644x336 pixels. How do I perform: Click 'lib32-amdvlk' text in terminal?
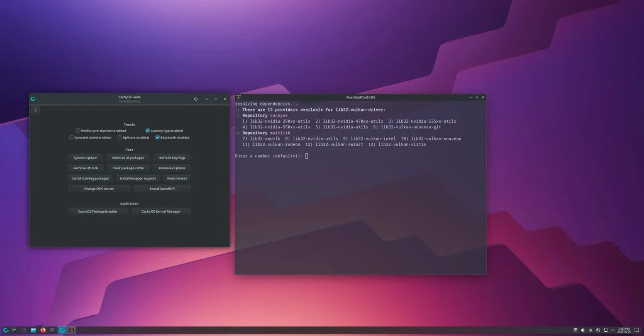click(265, 139)
